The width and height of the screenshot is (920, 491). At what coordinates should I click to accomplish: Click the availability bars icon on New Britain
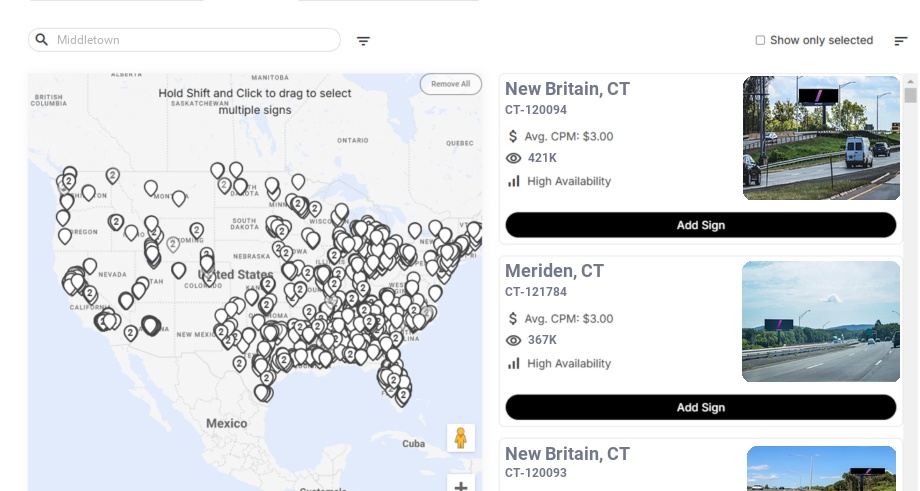click(514, 181)
